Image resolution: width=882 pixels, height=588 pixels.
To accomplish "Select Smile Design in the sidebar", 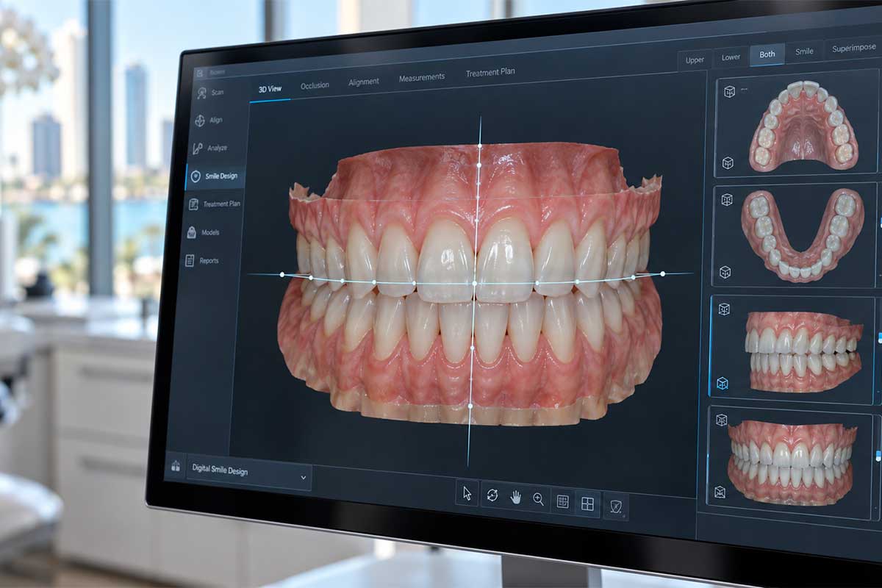I will pyautogui.click(x=215, y=176).
